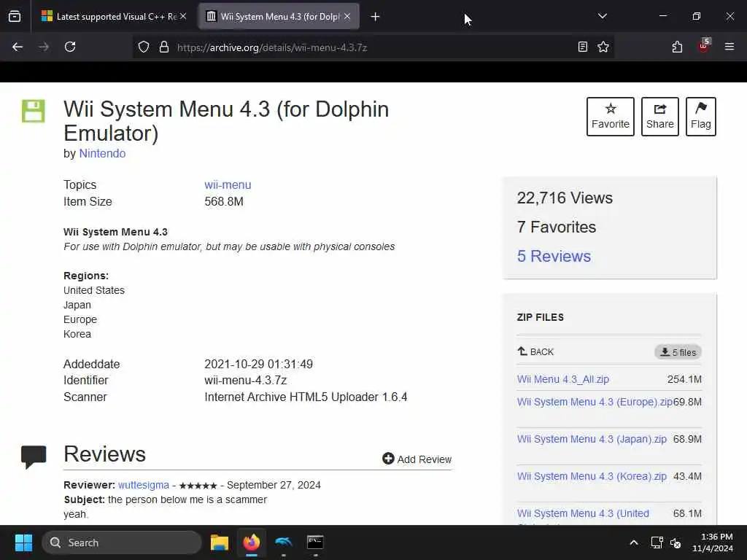Click the 7 Favorites text
747x560 pixels.
click(557, 227)
